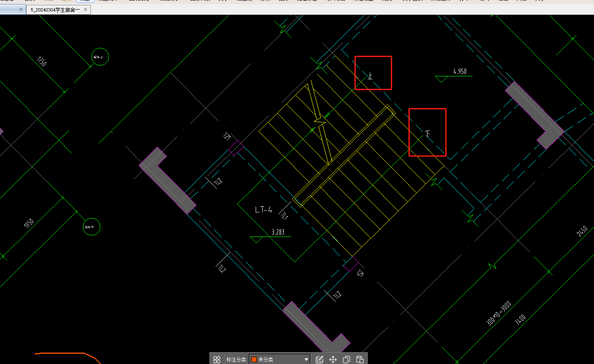Click the 标注分类 label in bottom toolbar
This screenshot has width=594, height=364.
pyautogui.click(x=236, y=360)
